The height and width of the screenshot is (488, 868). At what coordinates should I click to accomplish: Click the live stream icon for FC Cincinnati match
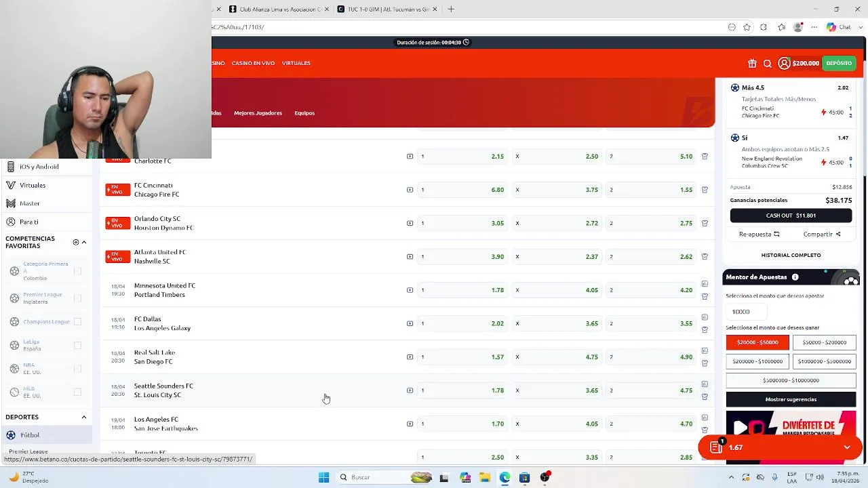[x=410, y=190]
